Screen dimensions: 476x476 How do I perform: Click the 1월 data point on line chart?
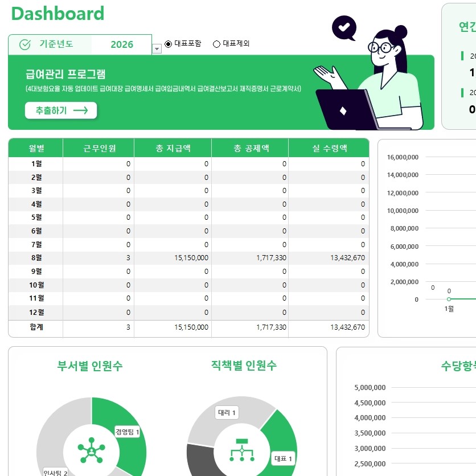(449, 299)
